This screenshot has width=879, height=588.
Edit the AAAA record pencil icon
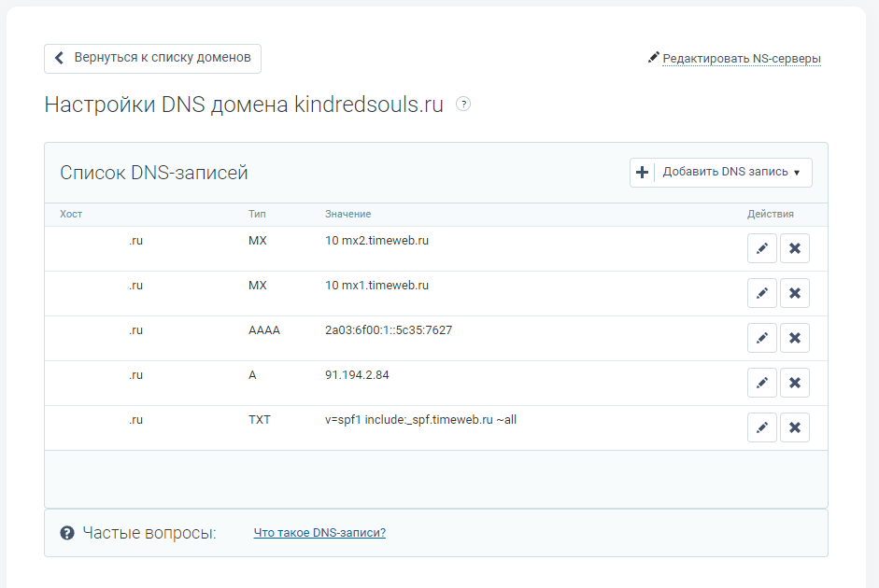(x=762, y=338)
